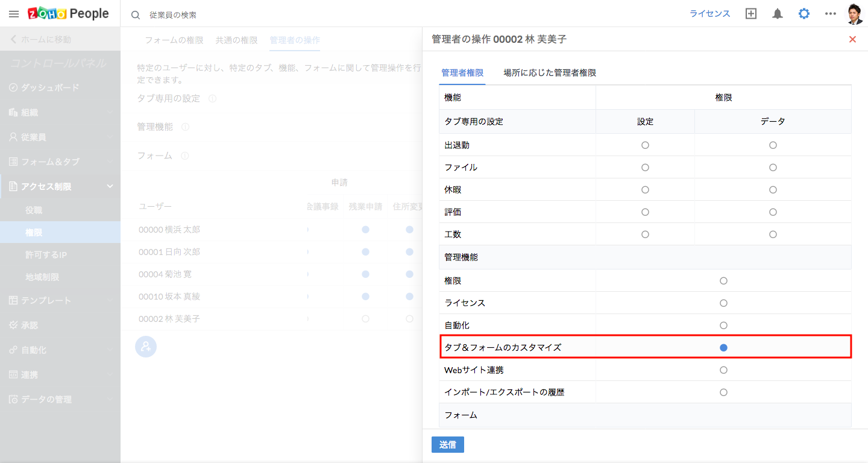Open the hamburger menu icon
Image resolution: width=868 pixels, height=463 pixels.
(x=13, y=14)
